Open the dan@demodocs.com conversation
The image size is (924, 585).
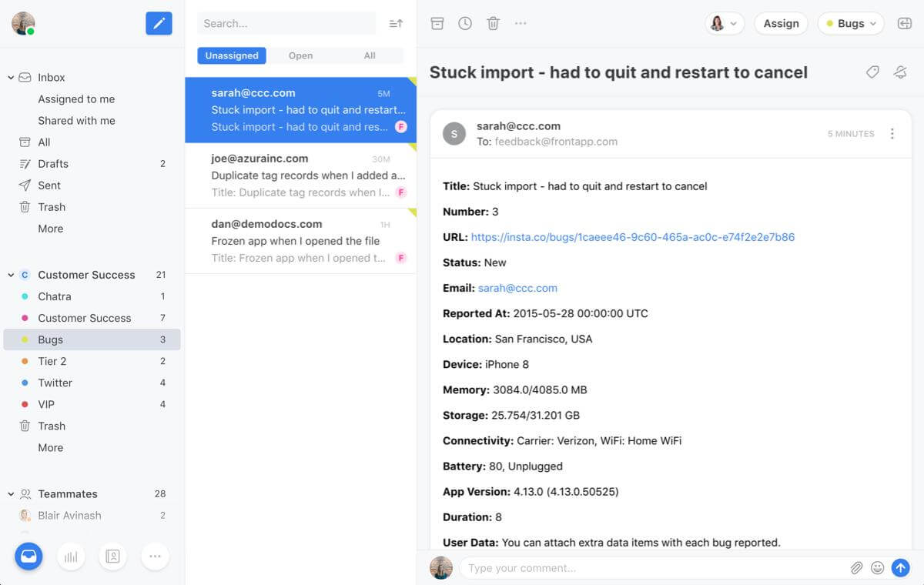[x=300, y=241]
